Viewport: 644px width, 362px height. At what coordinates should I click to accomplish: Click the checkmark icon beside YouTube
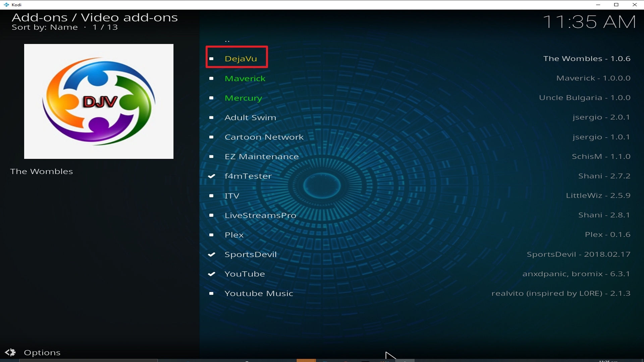211,274
